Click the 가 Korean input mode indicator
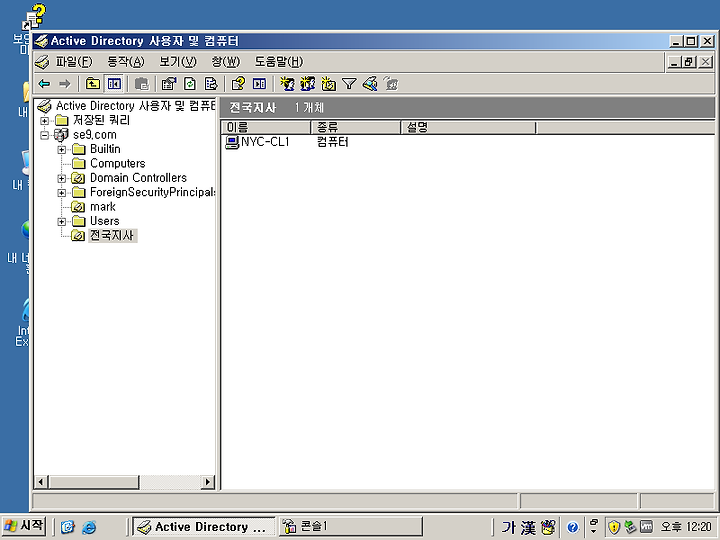Viewport: 720px width, 540px height. click(508, 527)
